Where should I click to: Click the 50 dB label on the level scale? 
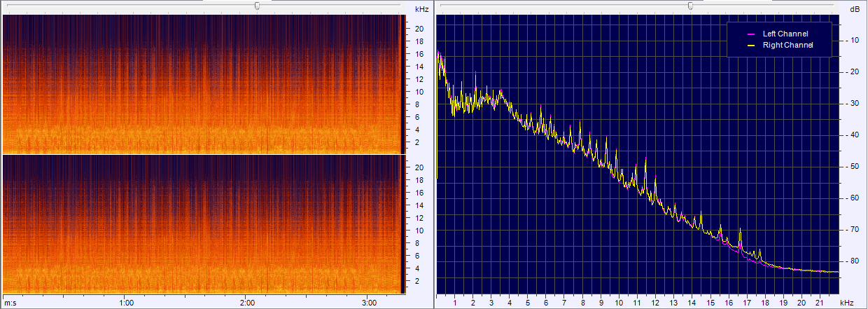click(x=854, y=167)
